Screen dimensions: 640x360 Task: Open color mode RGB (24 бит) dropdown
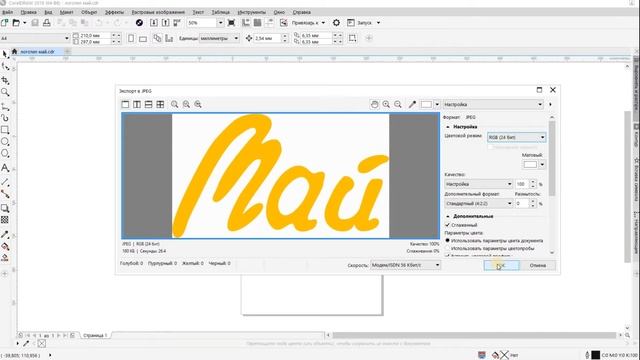(x=516, y=138)
